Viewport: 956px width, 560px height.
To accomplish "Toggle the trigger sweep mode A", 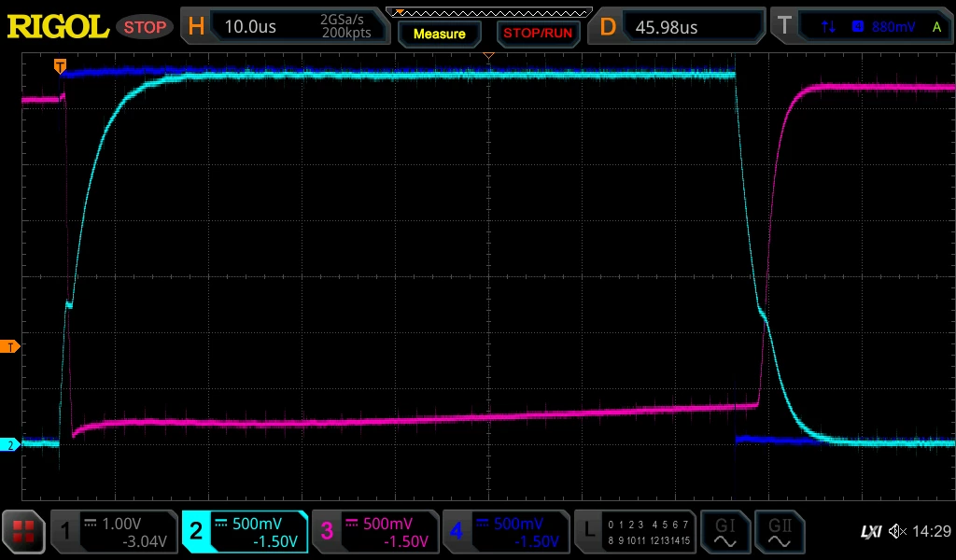I will coord(936,27).
